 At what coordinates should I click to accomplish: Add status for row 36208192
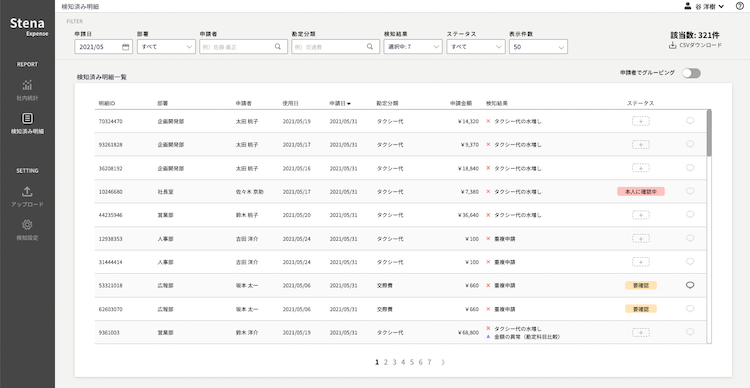point(640,168)
